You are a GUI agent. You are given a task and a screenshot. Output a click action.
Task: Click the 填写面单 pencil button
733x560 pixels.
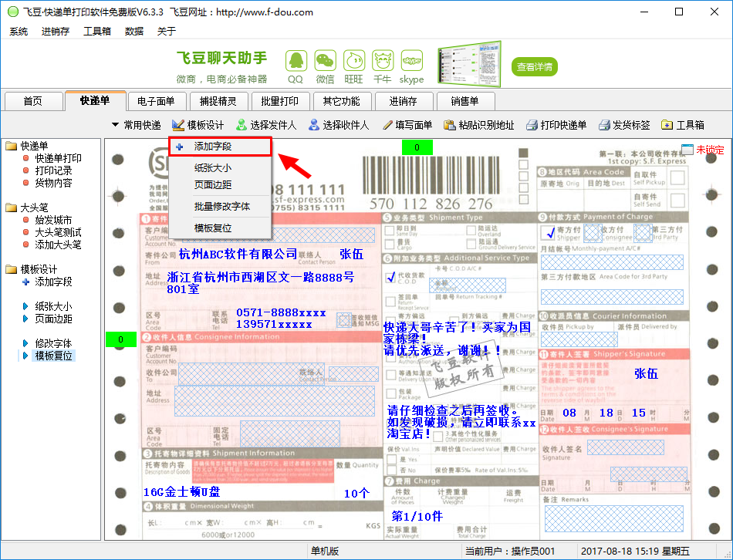[x=407, y=125]
